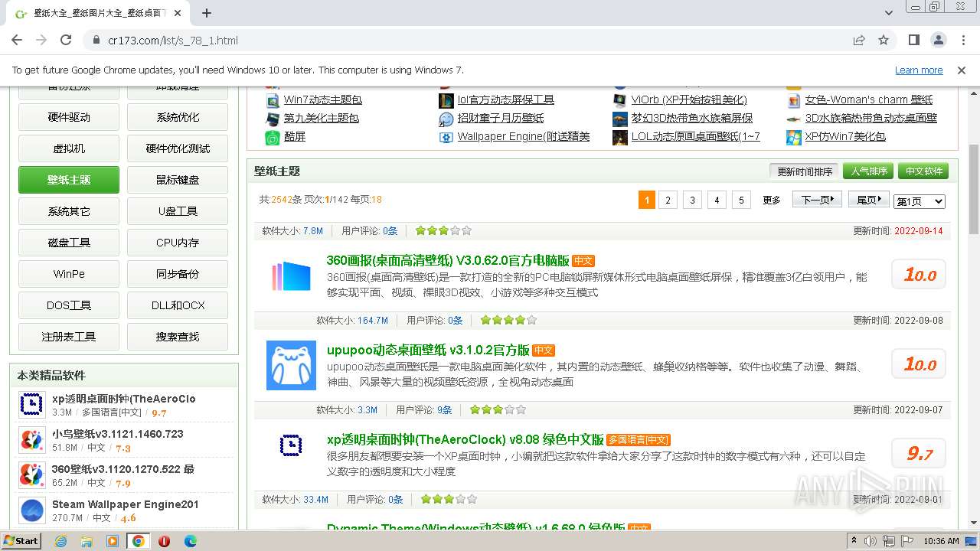Screen dimensions: 980x551
Task: Open the 第1页 page dropdown
Action: pyautogui.click(x=920, y=201)
